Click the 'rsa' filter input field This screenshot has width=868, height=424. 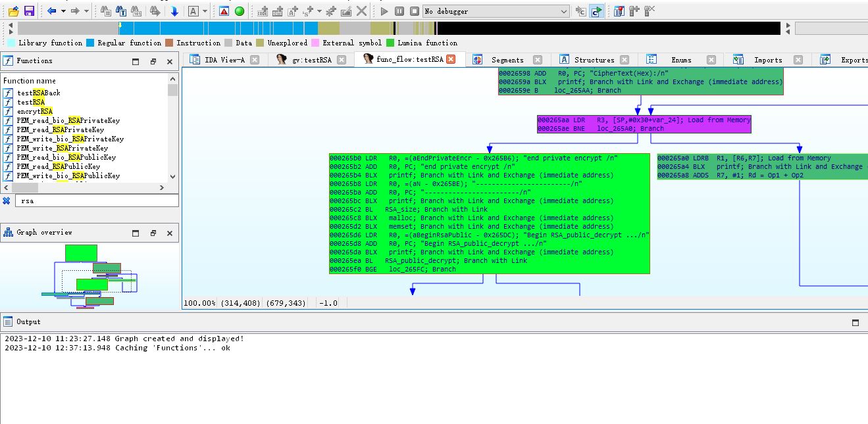click(97, 200)
